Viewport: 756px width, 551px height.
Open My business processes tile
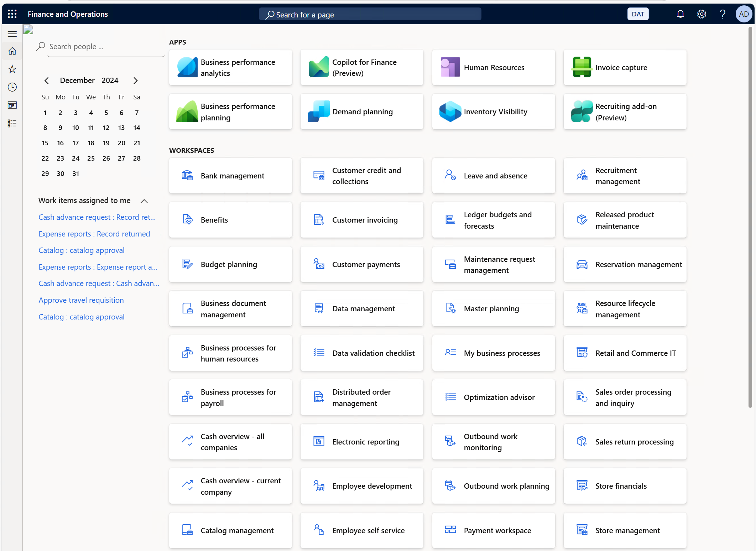494,353
